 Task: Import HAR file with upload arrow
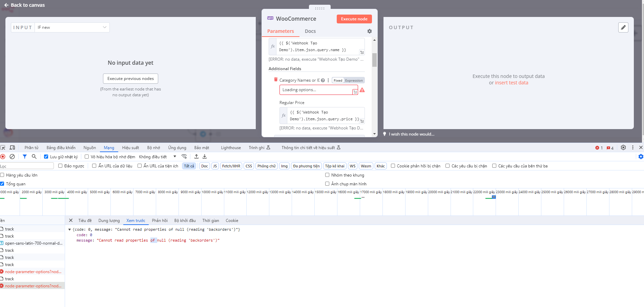[196, 157]
